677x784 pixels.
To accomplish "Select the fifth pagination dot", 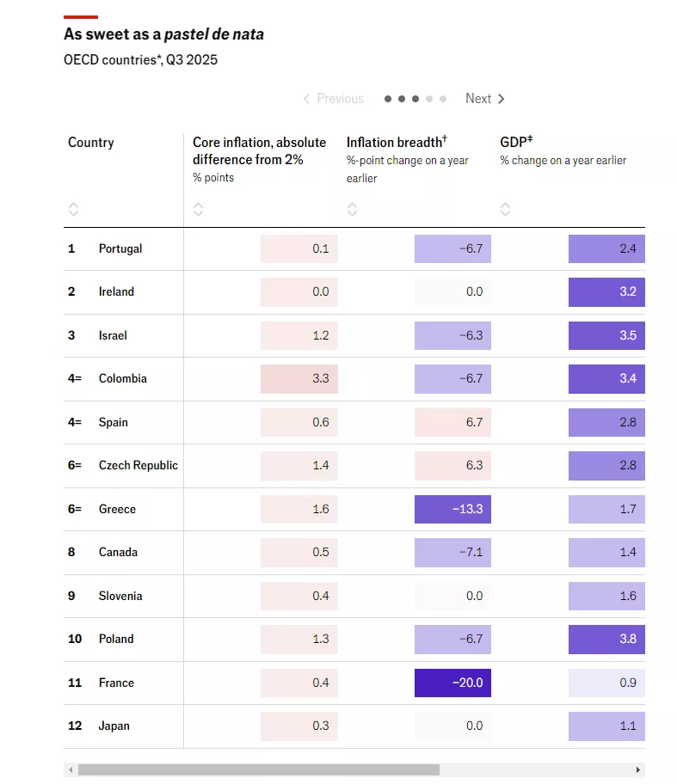I will [x=443, y=99].
